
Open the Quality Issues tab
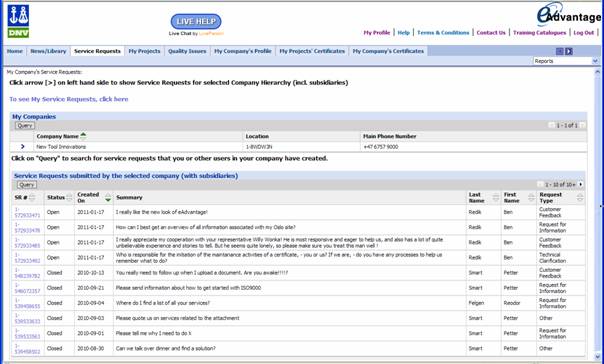pyautogui.click(x=187, y=51)
